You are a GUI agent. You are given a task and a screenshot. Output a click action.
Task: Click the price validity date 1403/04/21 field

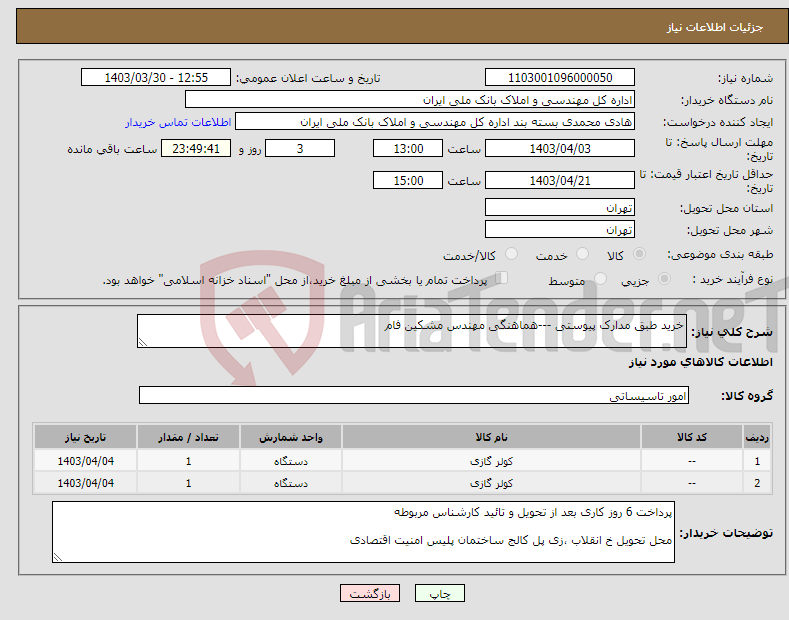tap(560, 180)
